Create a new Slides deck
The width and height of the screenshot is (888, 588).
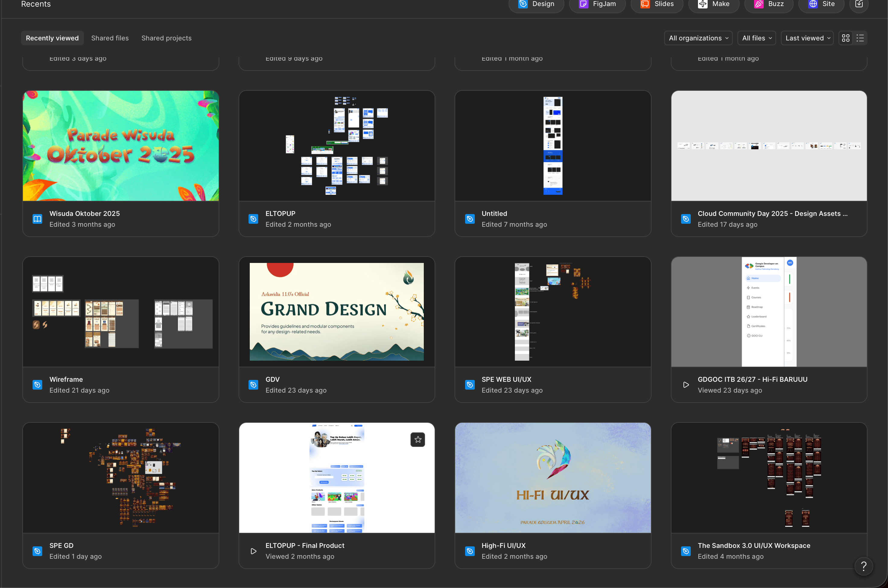point(657,4)
